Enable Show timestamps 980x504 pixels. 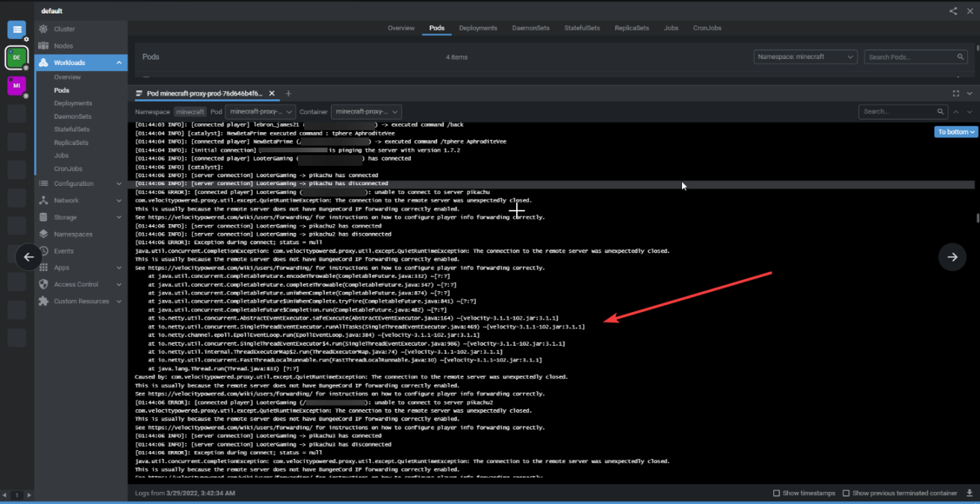777,493
